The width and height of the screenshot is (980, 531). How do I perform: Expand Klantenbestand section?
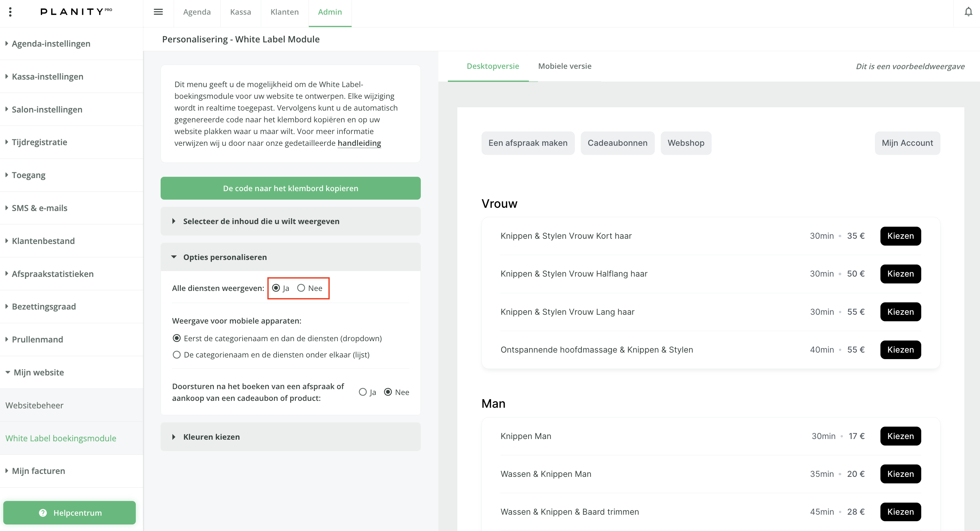tap(71, 241)
